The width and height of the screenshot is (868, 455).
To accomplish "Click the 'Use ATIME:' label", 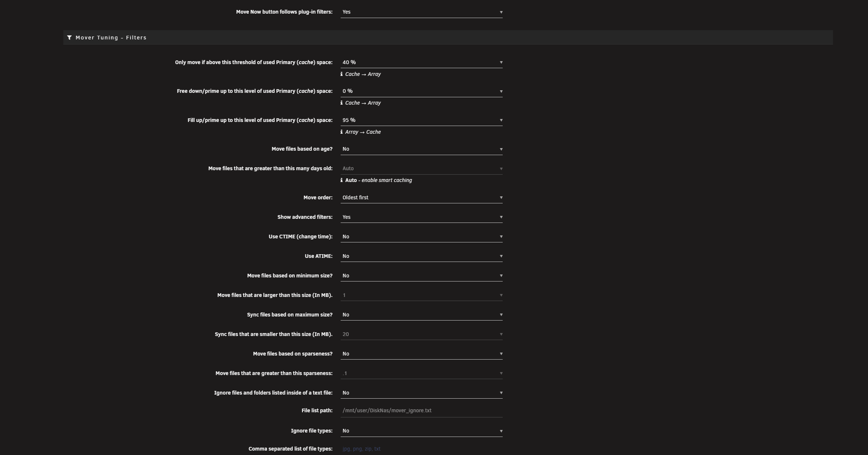I will (319, 256).
